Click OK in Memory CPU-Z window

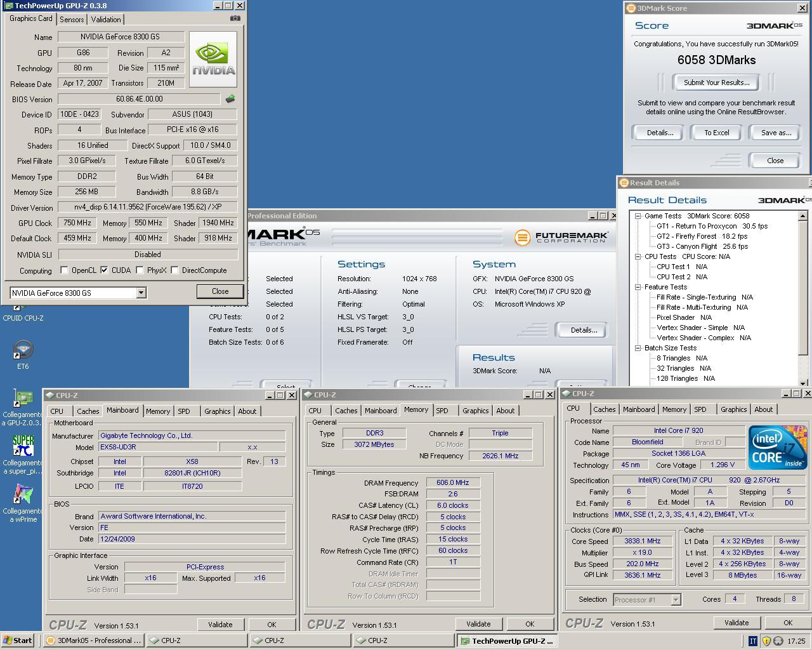[530, 624]
